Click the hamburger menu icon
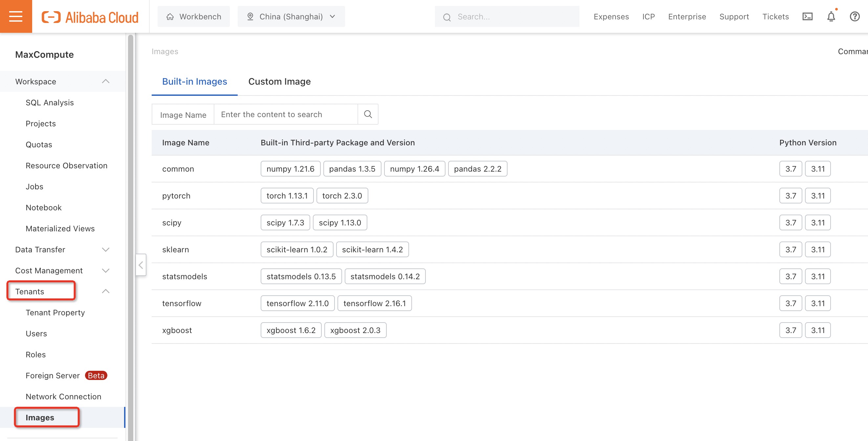 click(x=15, y=16)
